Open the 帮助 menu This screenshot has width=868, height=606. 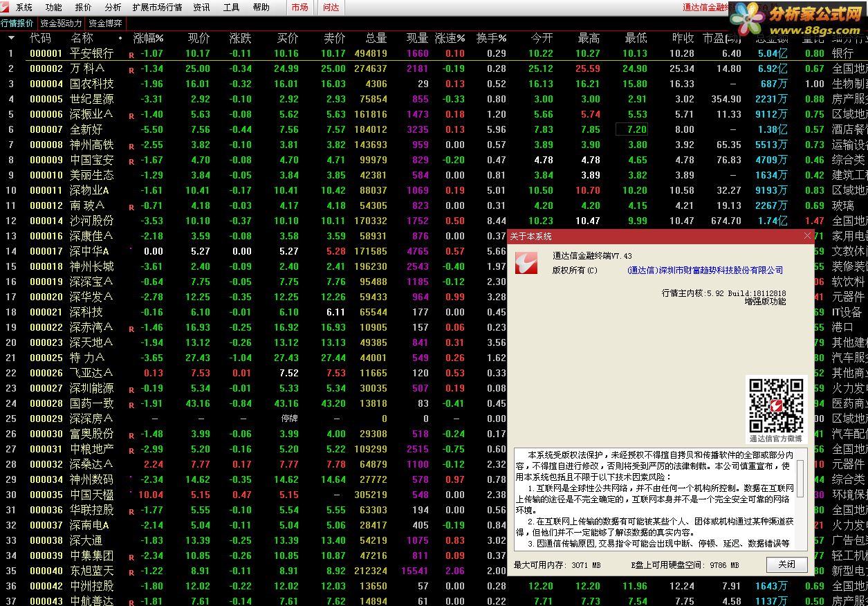[x=261, y=8]
